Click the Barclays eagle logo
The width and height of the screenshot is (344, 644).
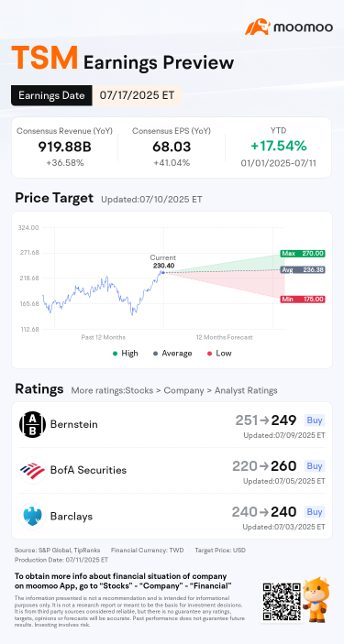32,516
